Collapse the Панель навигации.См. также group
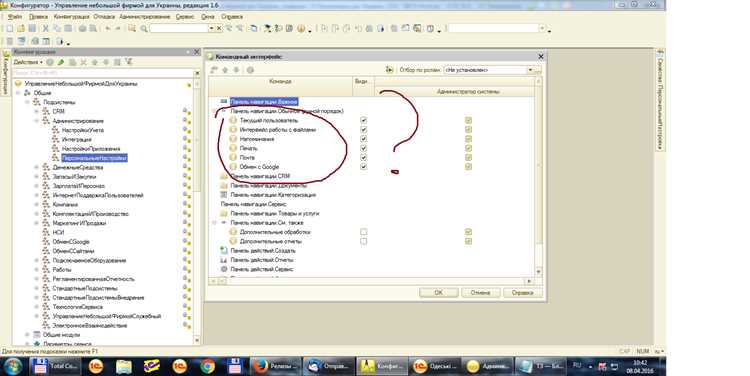This screenshot has height=376, width=750. coord(215,222)
